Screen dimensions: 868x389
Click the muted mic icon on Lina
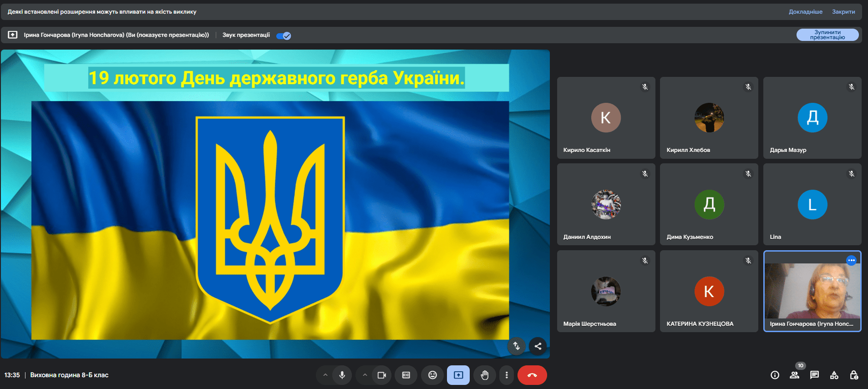[x=852, y=174]
